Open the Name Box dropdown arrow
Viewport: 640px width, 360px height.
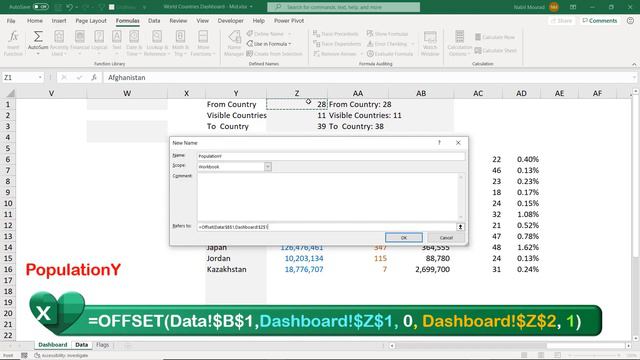tap(40, 77)
